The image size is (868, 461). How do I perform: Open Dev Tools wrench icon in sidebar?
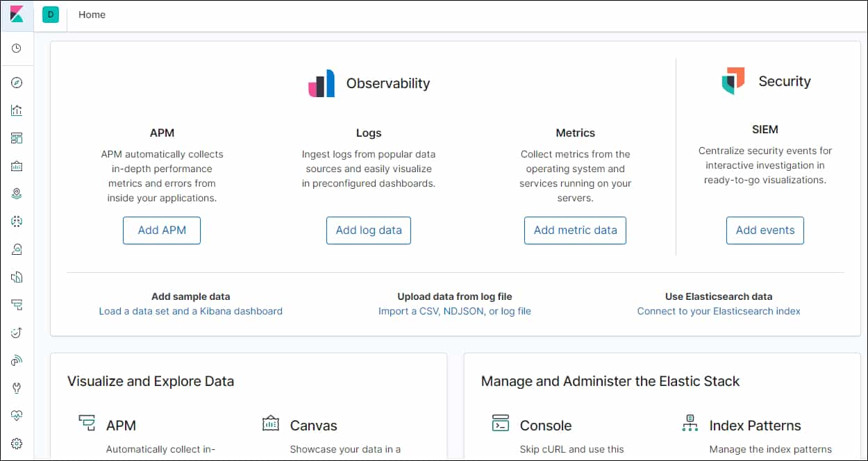17,388
